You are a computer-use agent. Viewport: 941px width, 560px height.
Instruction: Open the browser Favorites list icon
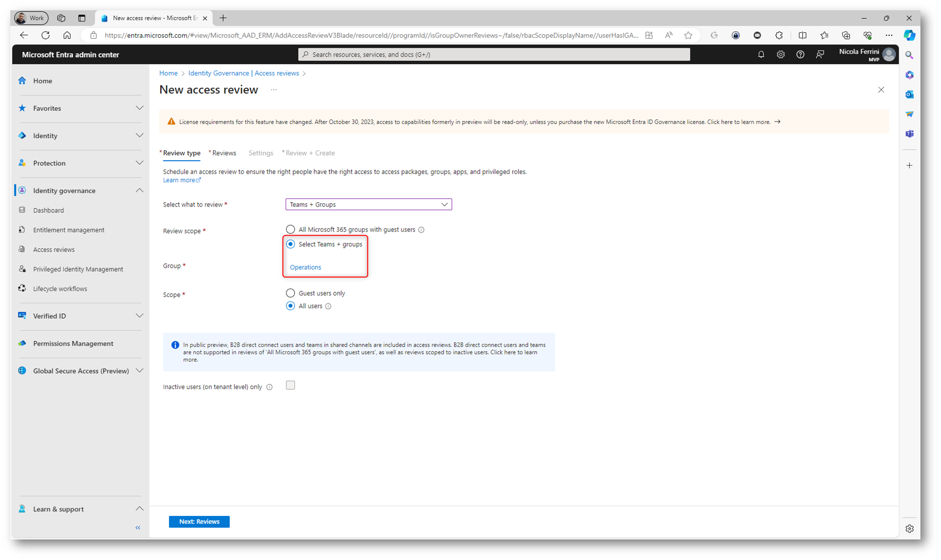(x=824, y=35)
